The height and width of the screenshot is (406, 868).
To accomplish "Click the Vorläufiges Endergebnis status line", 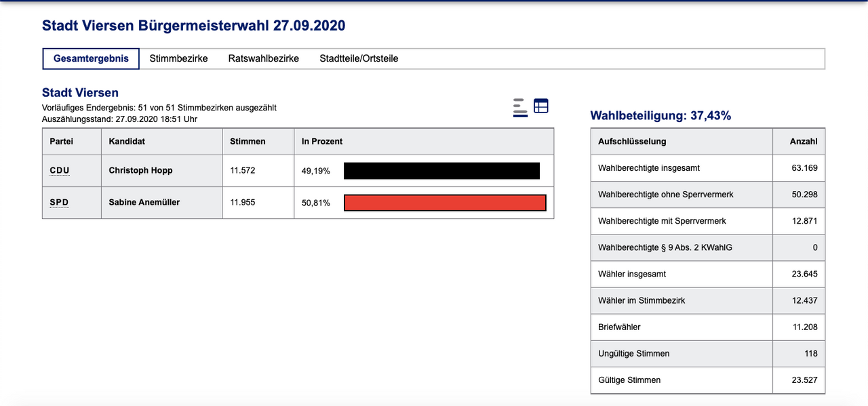I will coord(159,108).
